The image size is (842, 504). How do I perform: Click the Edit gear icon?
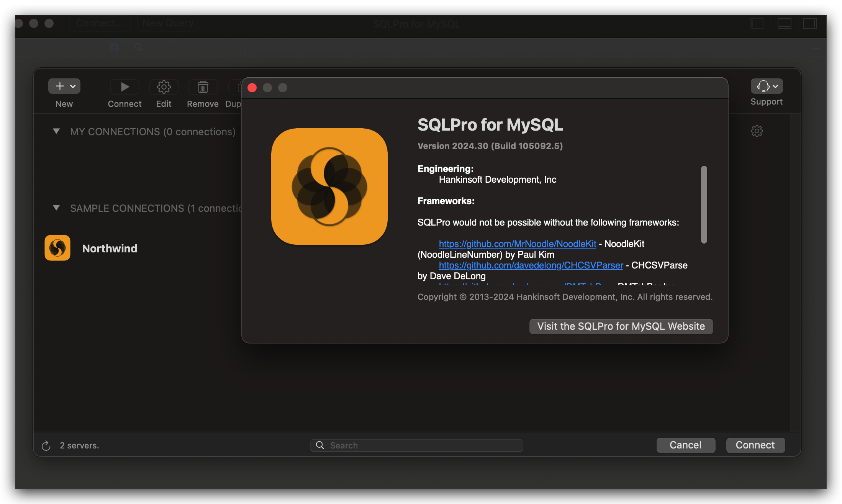point(164,87)
